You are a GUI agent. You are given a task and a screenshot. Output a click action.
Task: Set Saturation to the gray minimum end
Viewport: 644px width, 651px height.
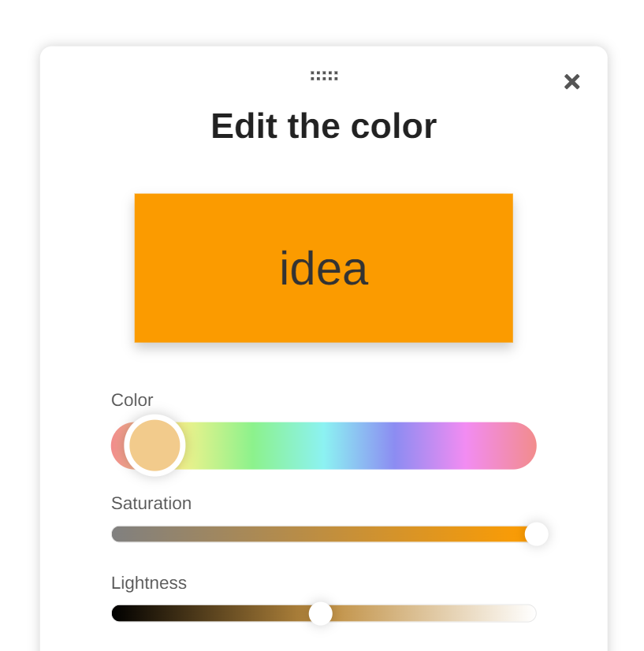(x=115, y=534)
